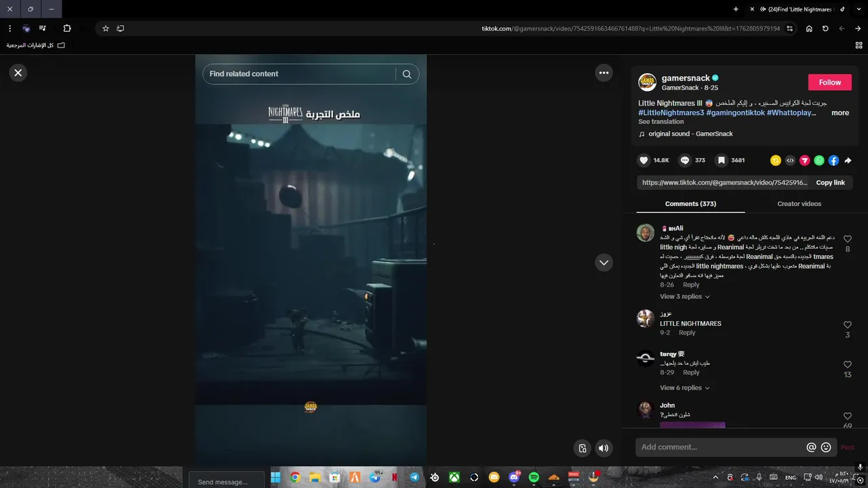Open the Windows Start menu
The width and height of the screenshot is (868, 488).
tap(275, 478)
